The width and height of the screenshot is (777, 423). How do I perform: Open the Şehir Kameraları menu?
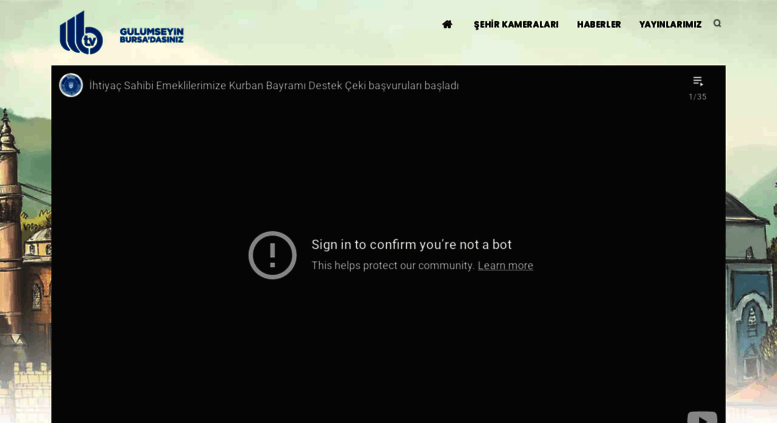516,24
